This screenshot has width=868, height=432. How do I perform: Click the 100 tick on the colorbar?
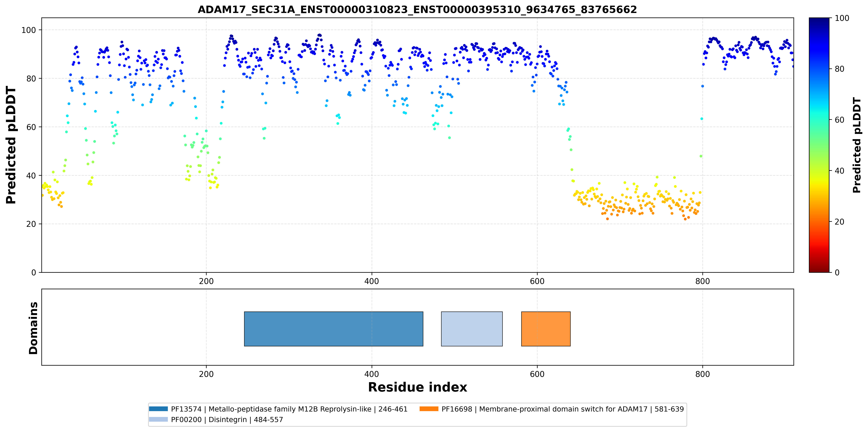pos(842,18)
